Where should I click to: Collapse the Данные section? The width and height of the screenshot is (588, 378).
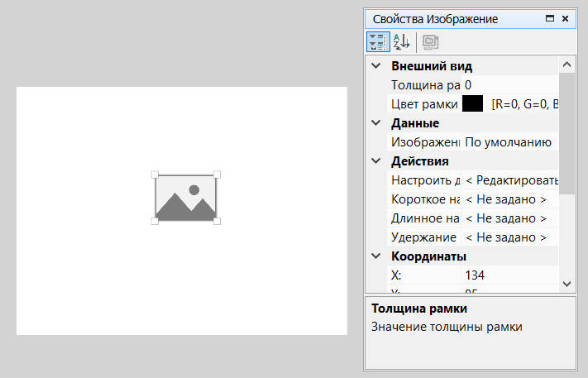376,123
